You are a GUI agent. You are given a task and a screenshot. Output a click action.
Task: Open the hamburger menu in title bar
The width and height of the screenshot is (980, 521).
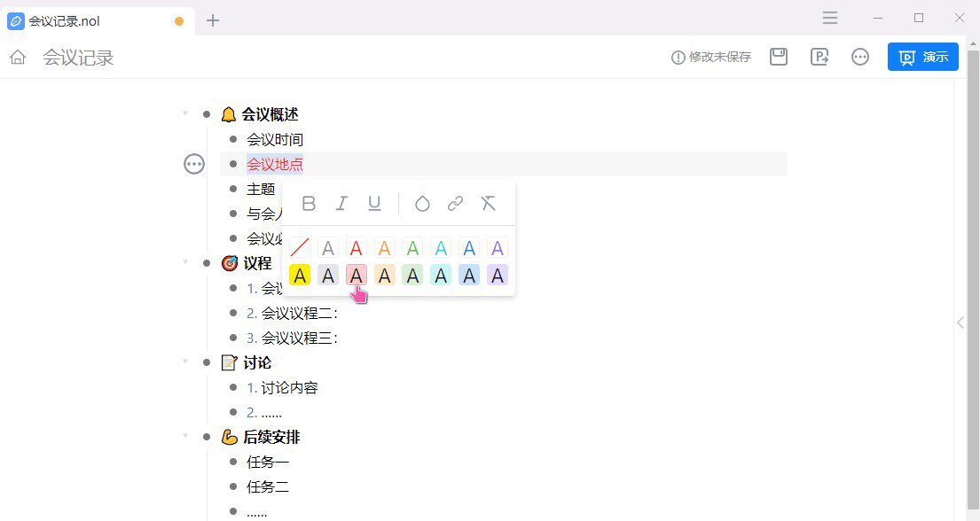click(x=830, y=18)
